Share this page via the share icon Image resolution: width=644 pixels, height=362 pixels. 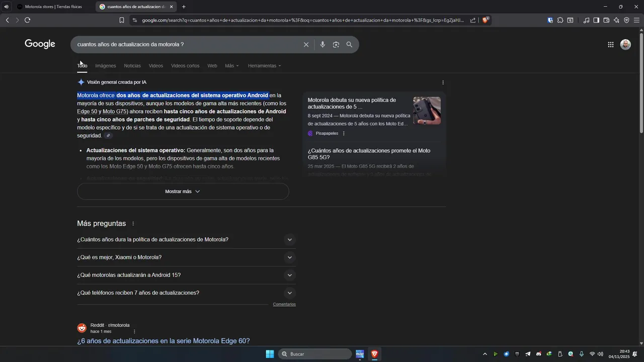473,20
